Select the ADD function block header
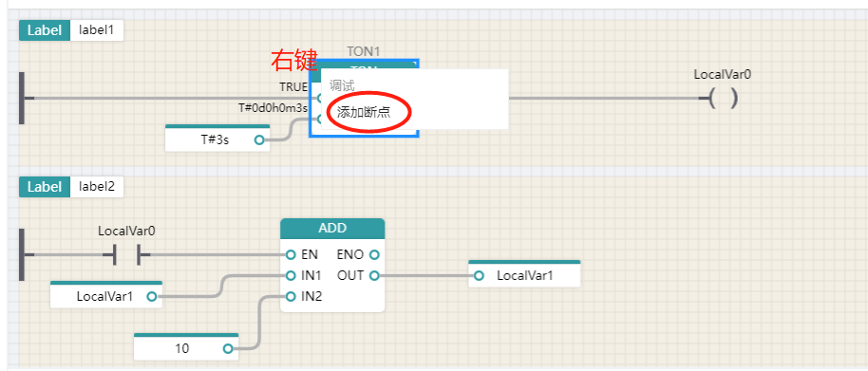 click(x=332, y=228)
